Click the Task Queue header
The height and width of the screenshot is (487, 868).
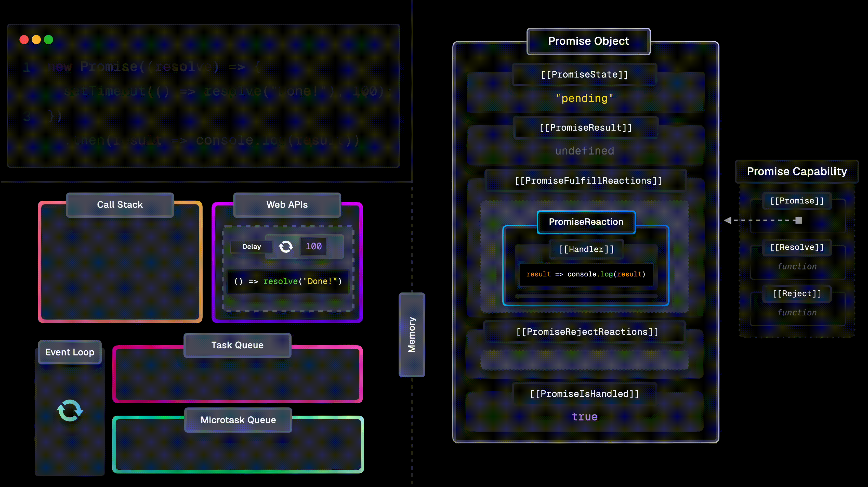click(237, 345)
